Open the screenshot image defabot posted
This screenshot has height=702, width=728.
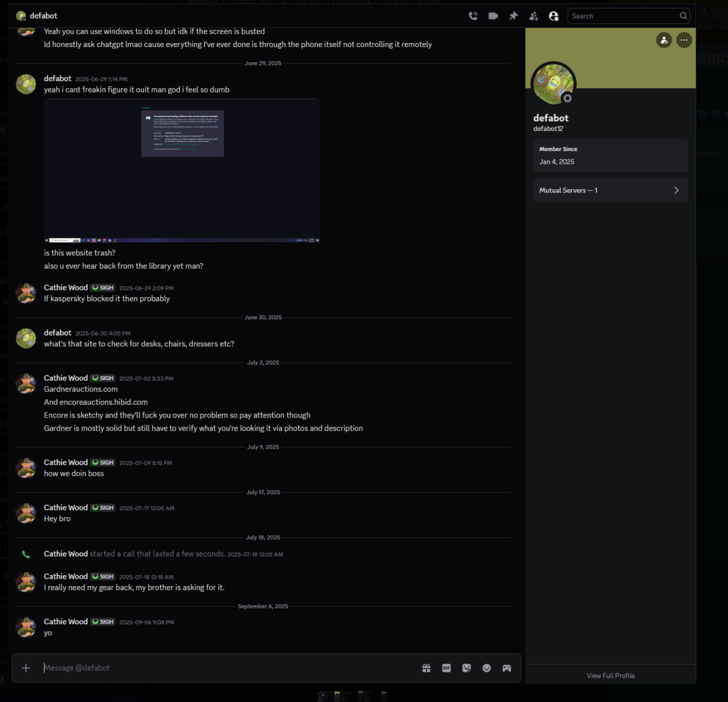tap(182, 170)
